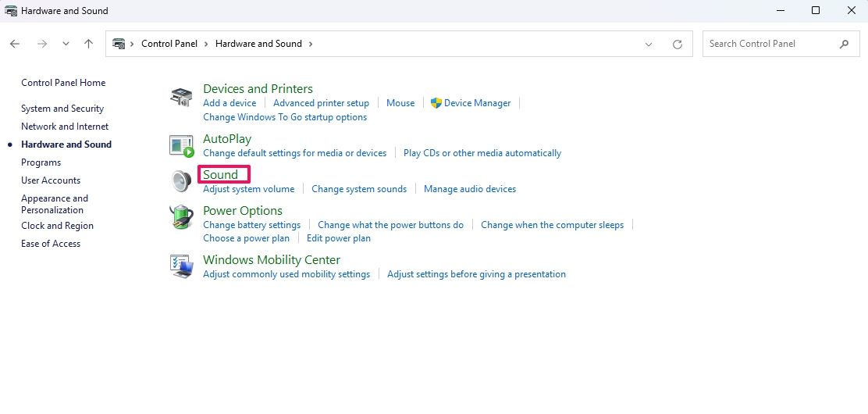Navigate up one level with up arrow
This screenshot has height=414, width=868.
88,44
